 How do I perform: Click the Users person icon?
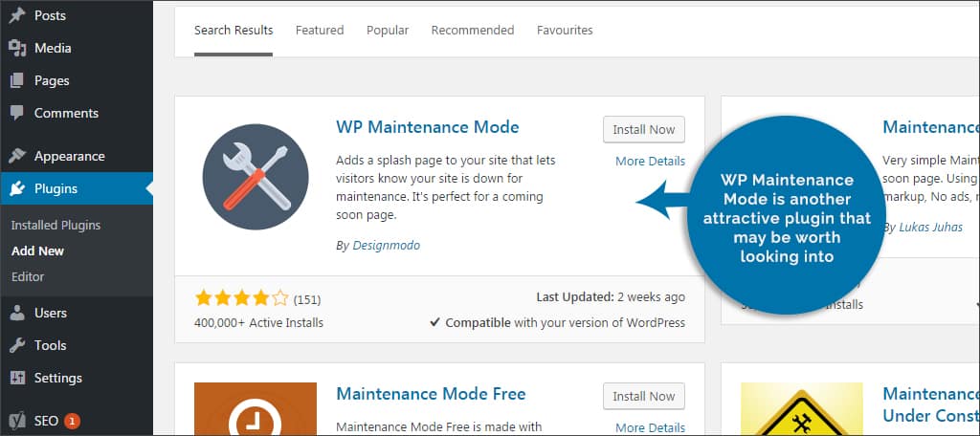(17, 313)
